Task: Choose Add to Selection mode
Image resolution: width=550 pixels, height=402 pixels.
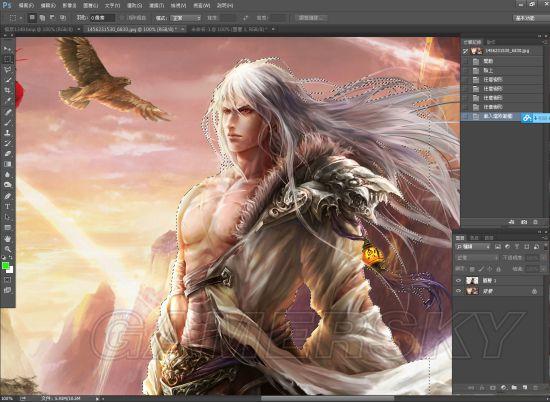Action: pos(42,18)
